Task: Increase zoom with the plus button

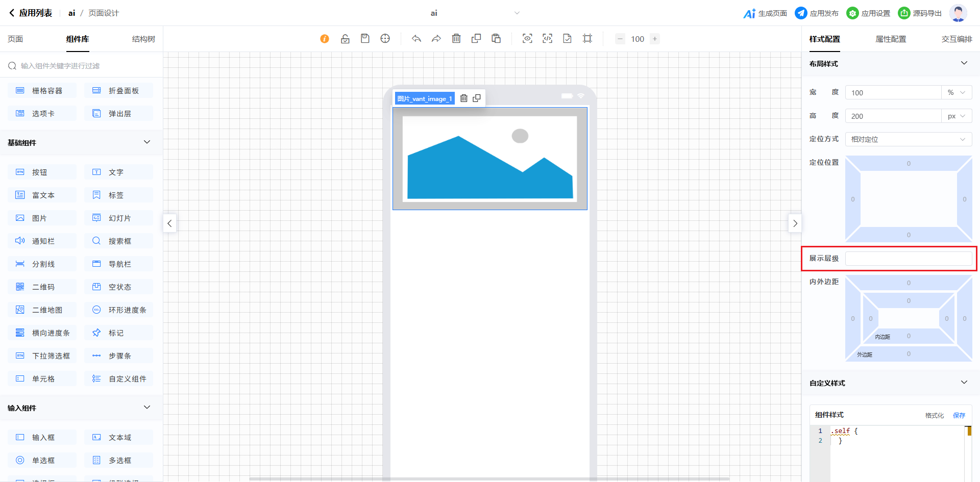Action: point(655,39)
